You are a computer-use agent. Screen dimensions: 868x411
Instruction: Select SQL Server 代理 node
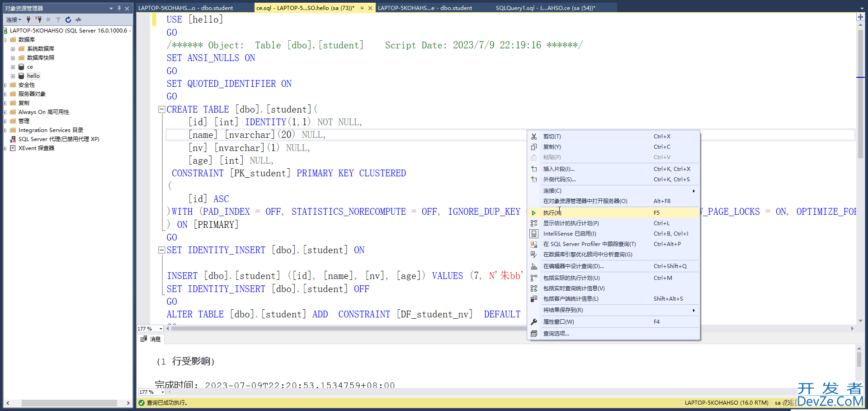[x=59, y=139]
